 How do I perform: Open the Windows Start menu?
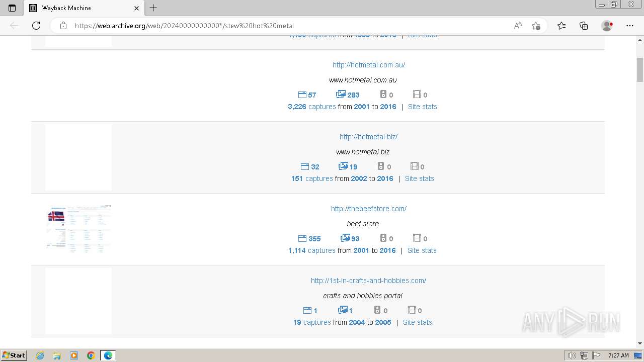14,355
